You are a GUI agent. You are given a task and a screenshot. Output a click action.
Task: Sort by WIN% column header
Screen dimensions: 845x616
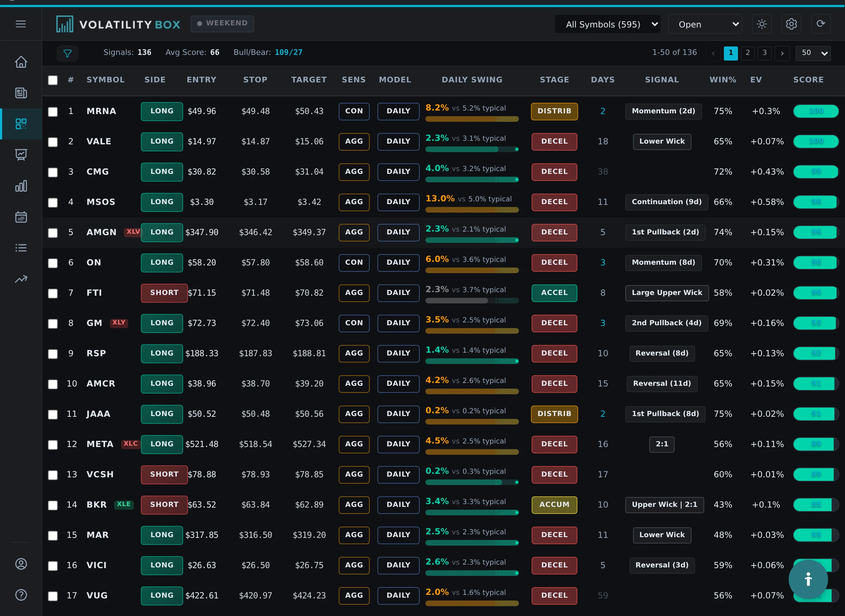pos(723,80)
